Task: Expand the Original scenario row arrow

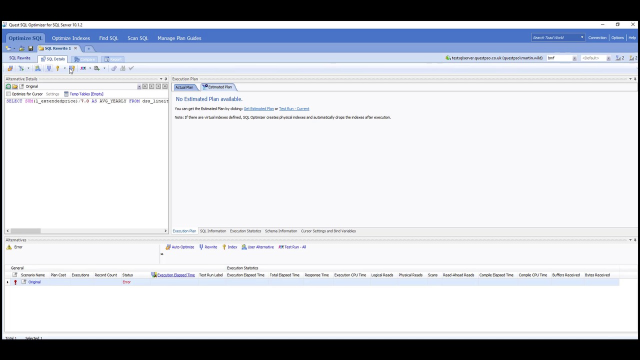Action: coord(7,282)
